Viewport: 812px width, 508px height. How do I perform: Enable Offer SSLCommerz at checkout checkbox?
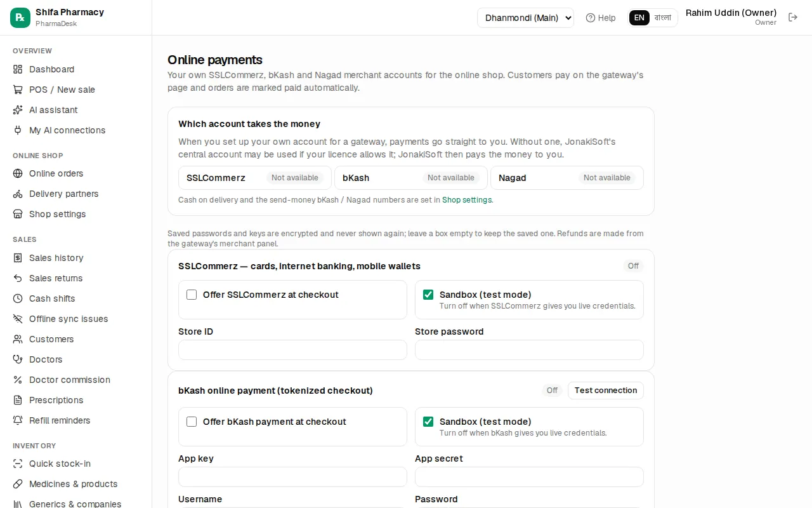192,295
